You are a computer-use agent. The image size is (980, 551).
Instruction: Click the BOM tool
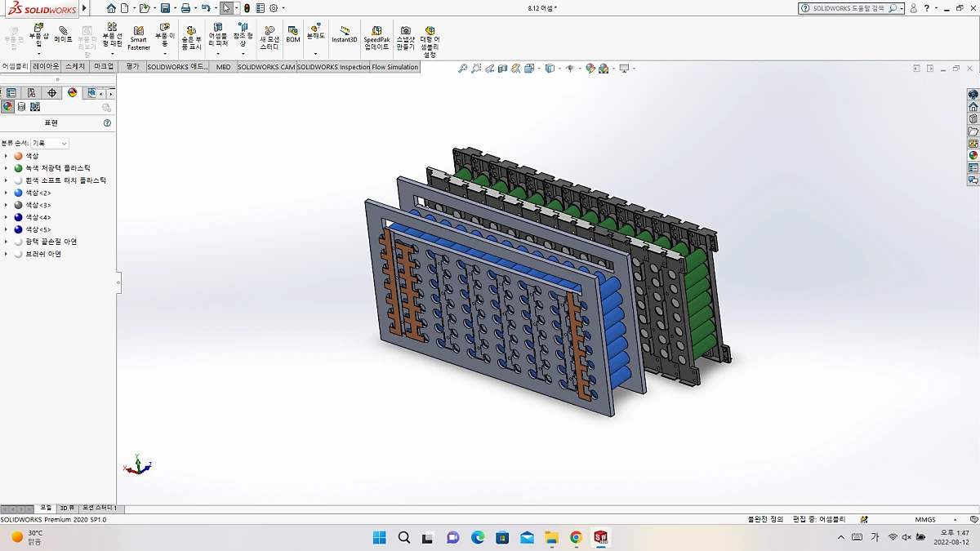point(293,34)
